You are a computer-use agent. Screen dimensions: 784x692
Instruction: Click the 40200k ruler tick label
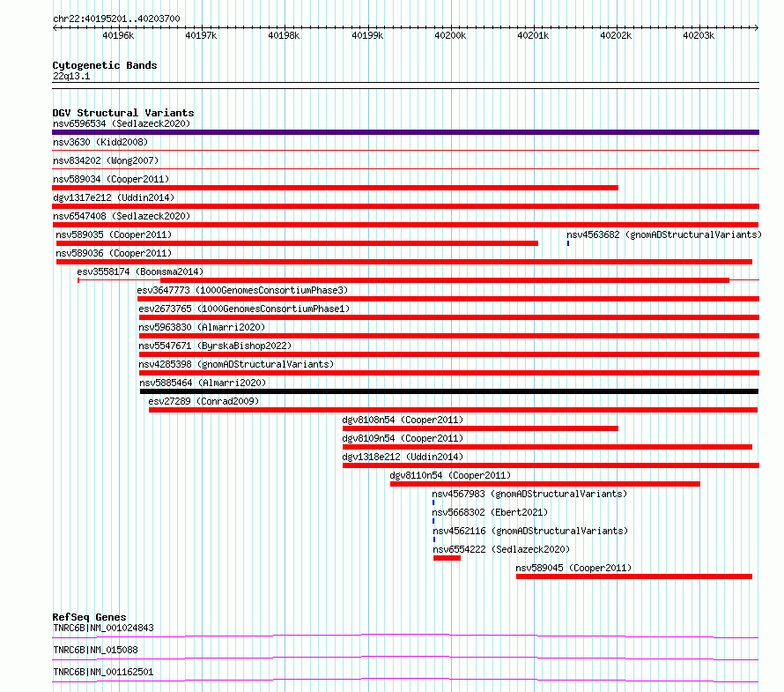click(450, 35)
